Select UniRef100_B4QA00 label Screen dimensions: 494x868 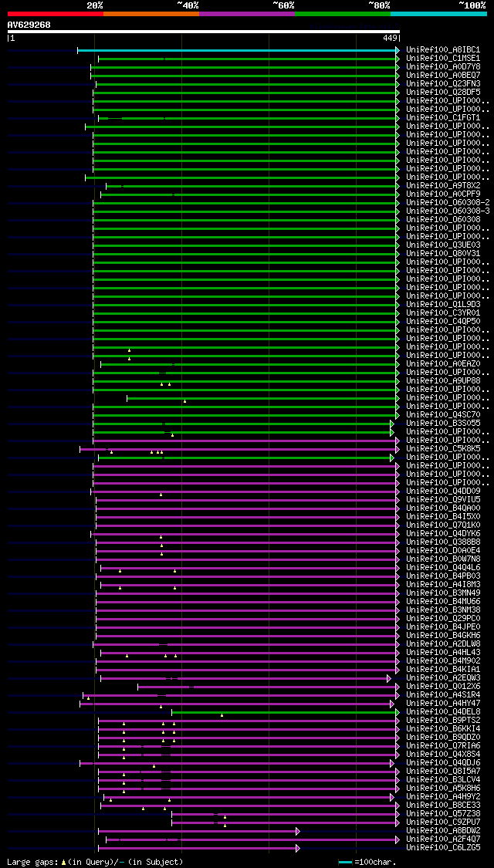point(443,508)
